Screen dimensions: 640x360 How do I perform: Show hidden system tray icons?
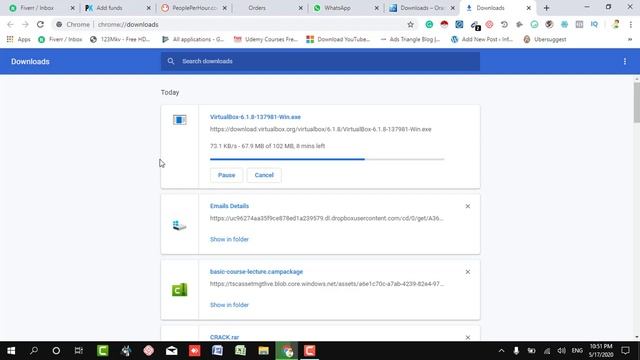502,351
